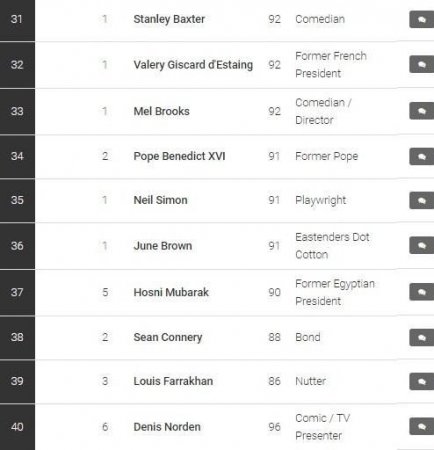Click rank number 36 cell
The image size is (434, 450).
[17, 246]
